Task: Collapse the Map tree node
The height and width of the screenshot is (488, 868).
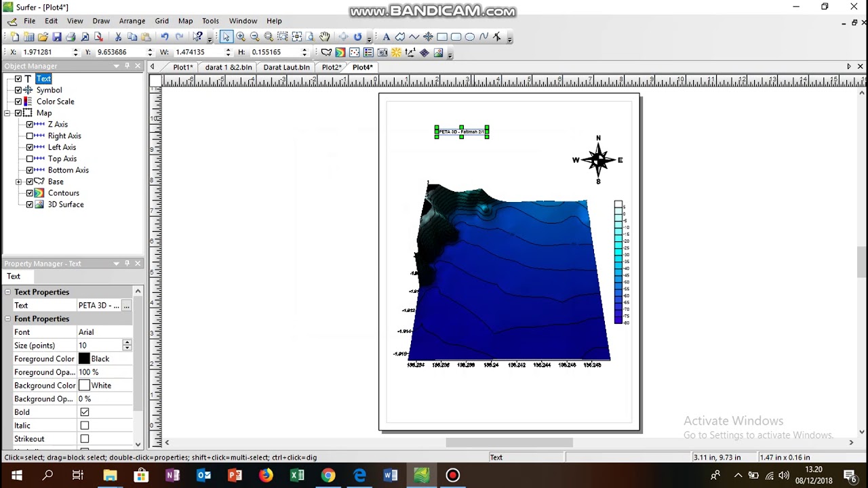Action: (7, 113)
